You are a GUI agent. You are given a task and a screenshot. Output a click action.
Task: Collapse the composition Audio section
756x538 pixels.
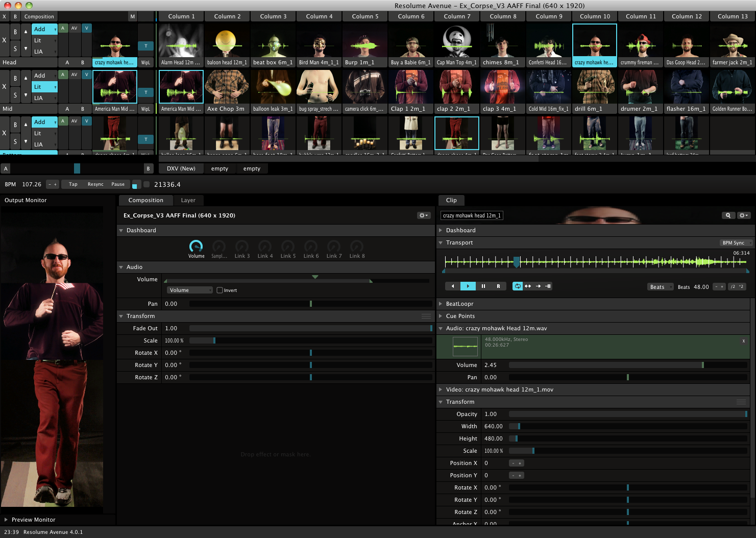121,267
